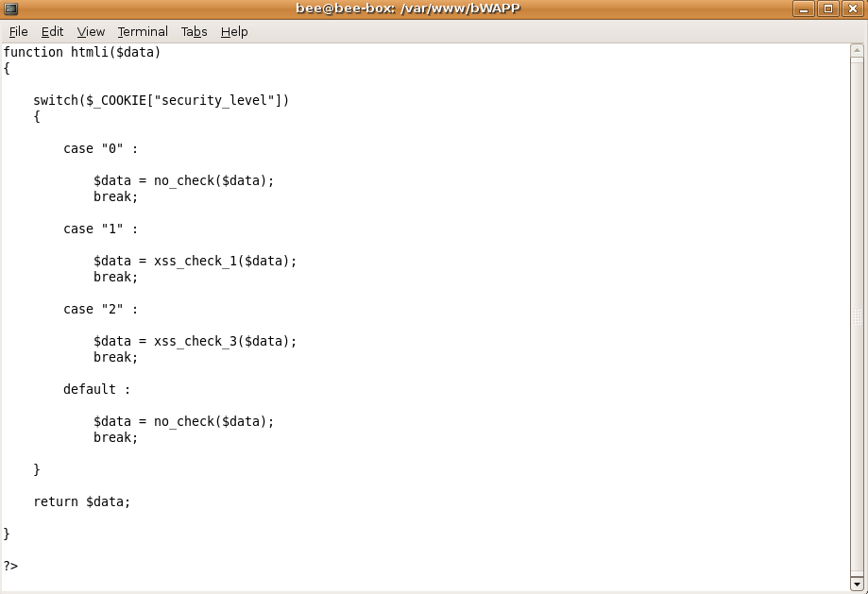This screenshot has height=594, width=868.
Task: Click the 'function htmli($data)' line
Action: pyautogui.click(x=82, y=52)
